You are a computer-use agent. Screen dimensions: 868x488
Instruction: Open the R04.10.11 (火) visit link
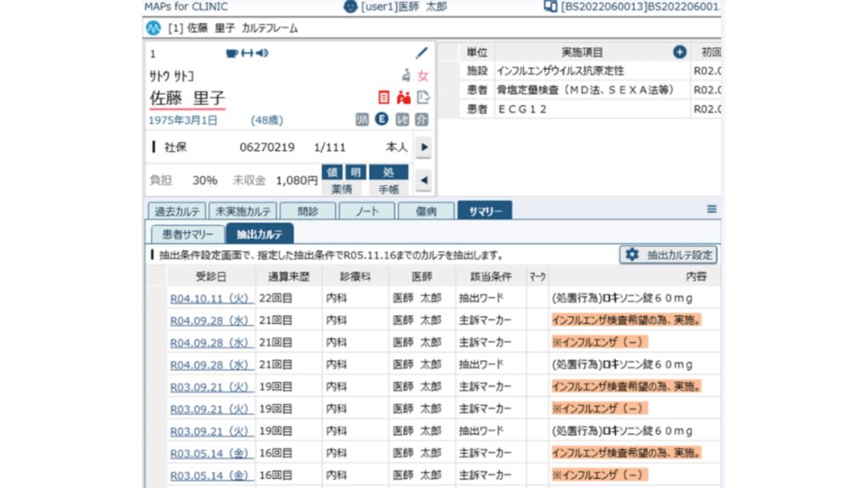point(209,298)
